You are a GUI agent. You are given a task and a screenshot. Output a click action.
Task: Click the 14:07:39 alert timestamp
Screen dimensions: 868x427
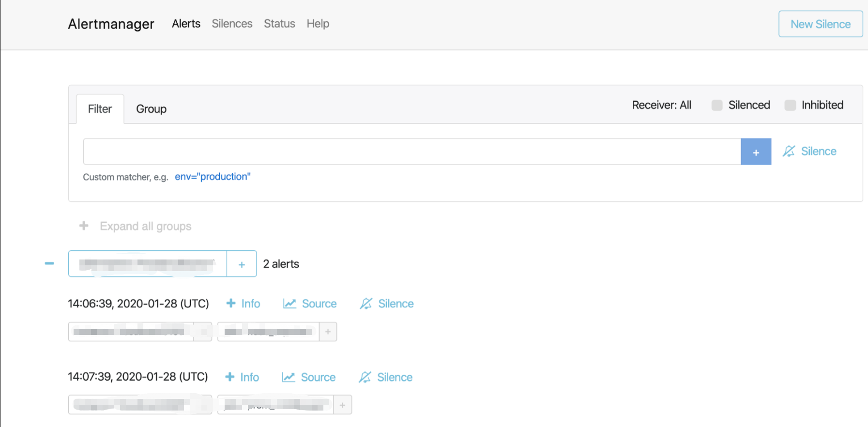coord(138,377)
